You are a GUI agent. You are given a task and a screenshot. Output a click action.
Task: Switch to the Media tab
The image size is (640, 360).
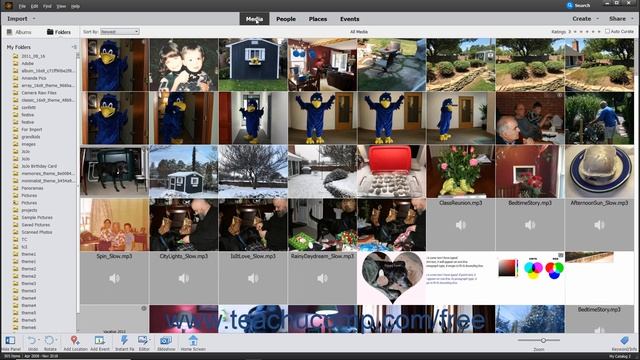pos(254,19)
